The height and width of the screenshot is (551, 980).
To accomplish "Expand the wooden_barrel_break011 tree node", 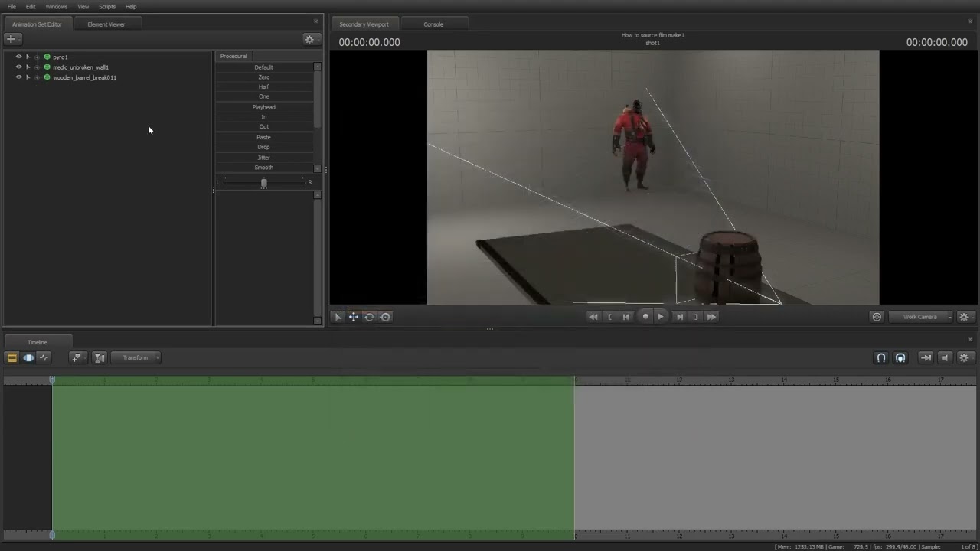I will [38, 77].
